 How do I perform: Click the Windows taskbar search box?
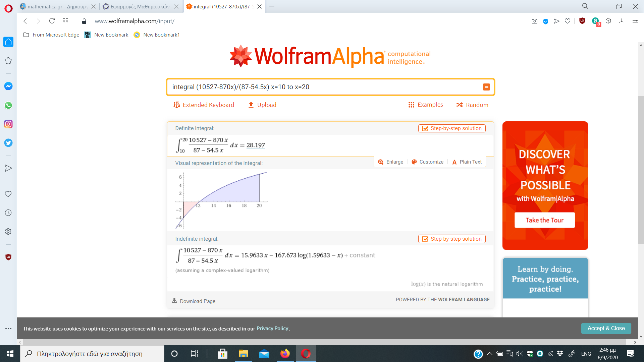pyautogui.click(x=92, y=354)
